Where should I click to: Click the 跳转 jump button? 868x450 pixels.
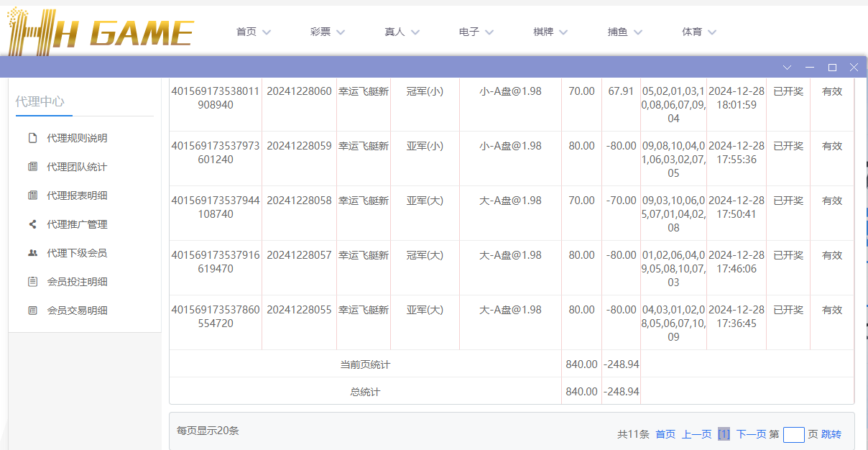point(831,434)
